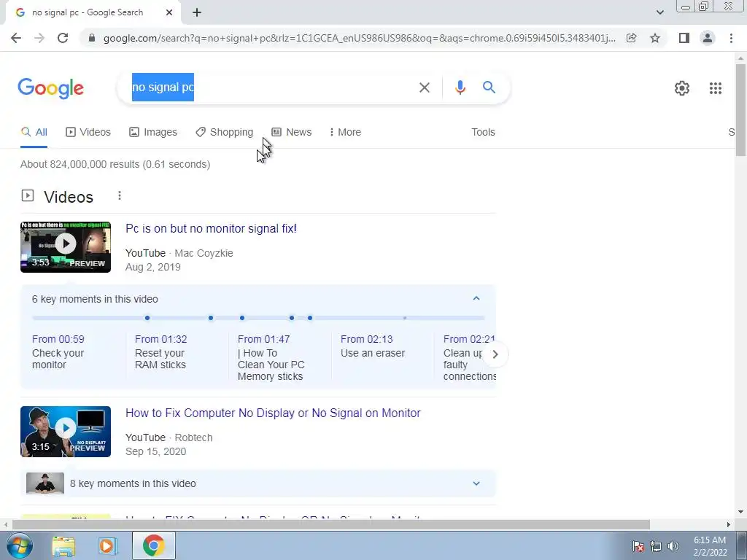Focus the address bar URL

359,38
